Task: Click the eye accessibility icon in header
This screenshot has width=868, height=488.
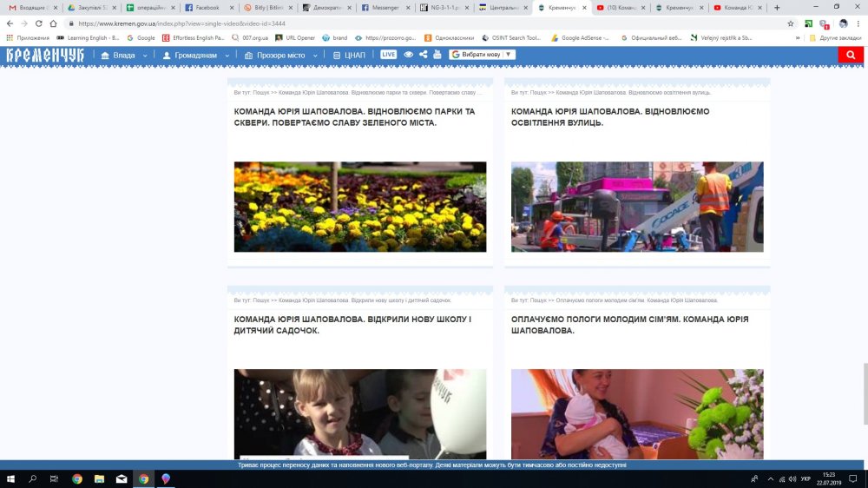Action: pyautogui.click(x=409, y=55)
